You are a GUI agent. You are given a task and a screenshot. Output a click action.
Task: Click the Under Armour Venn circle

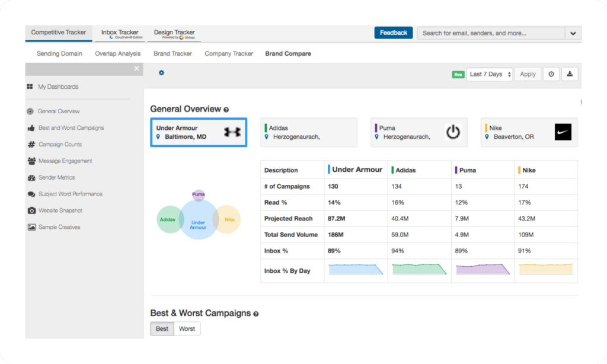[198, 221]
